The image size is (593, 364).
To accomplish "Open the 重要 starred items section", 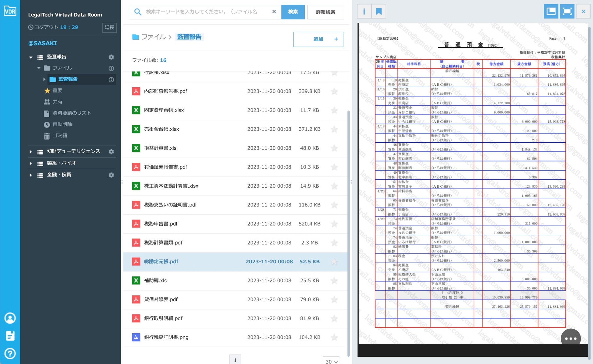I will coord(57,90).
